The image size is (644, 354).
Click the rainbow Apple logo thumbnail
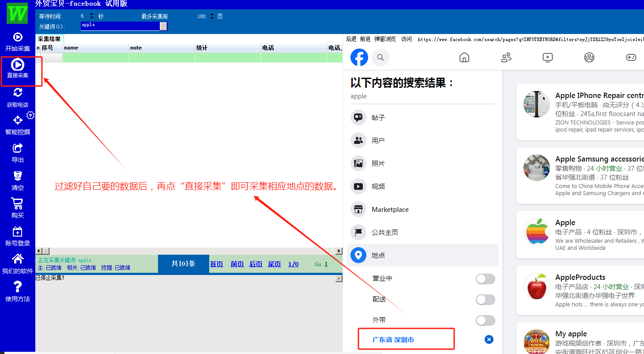click(x=537, y=231)
